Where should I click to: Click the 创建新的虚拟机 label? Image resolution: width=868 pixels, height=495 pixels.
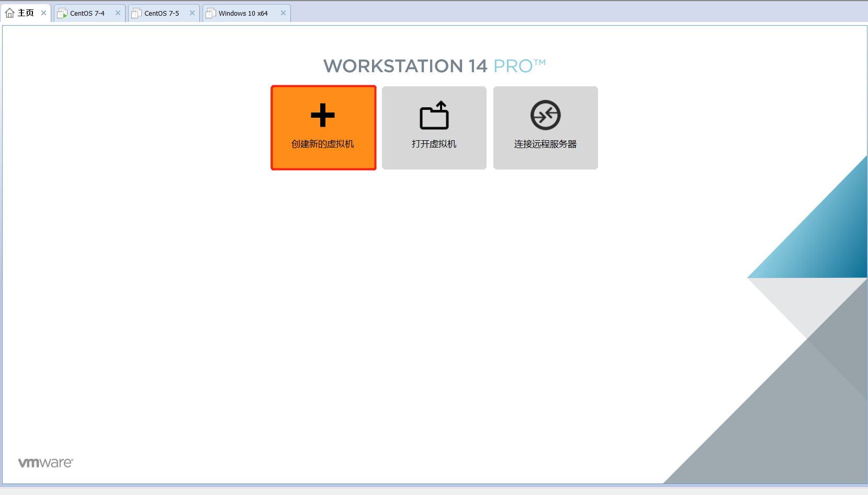(x=323, y=144)
